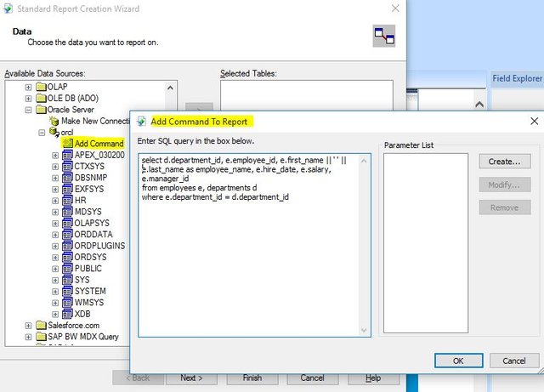Select the EXFSYS schema icon
This screenshot has width=544, height=392.
67,190
